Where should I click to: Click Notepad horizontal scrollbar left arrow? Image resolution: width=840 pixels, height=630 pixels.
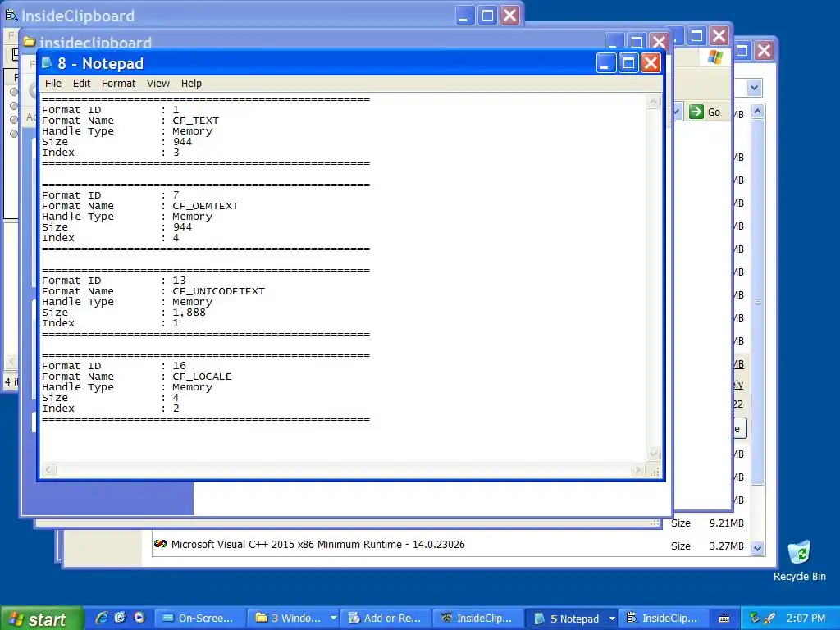[x=48, y=470]
